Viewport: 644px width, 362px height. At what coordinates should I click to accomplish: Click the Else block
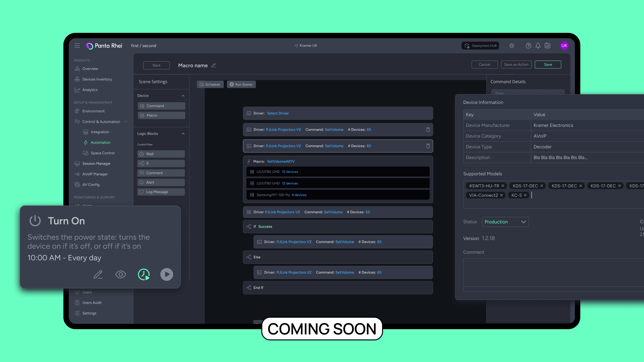tap(338, 257)
